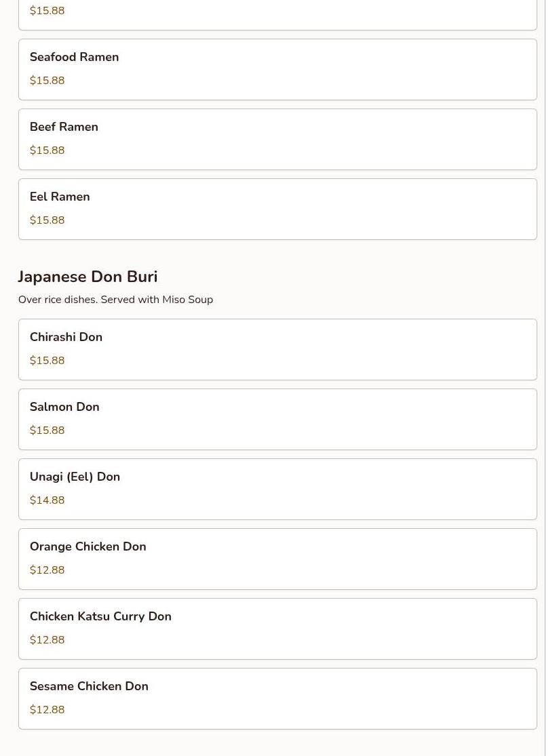The width and height of the screenshot is (559, 756).
Task: Select Chirashi Don from Don Buri
Action: 277,350
